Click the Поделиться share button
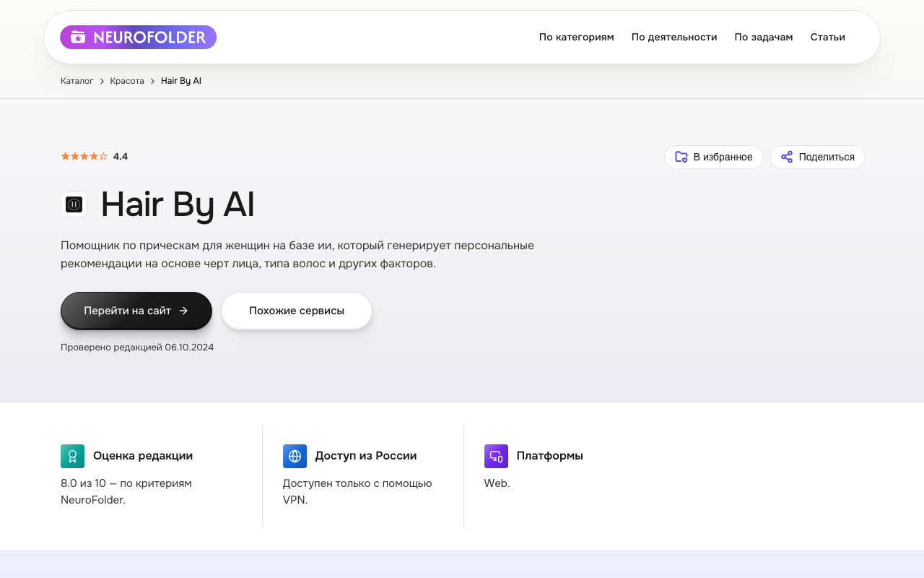This screenshot has height=578, width=924. click(x=817, y=157)
